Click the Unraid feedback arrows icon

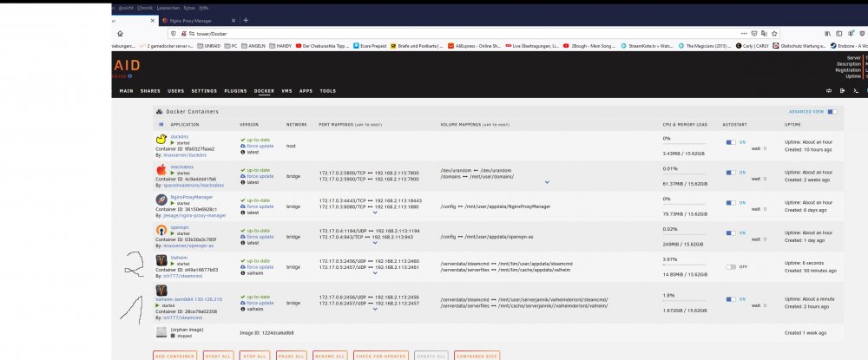point(829,91)
